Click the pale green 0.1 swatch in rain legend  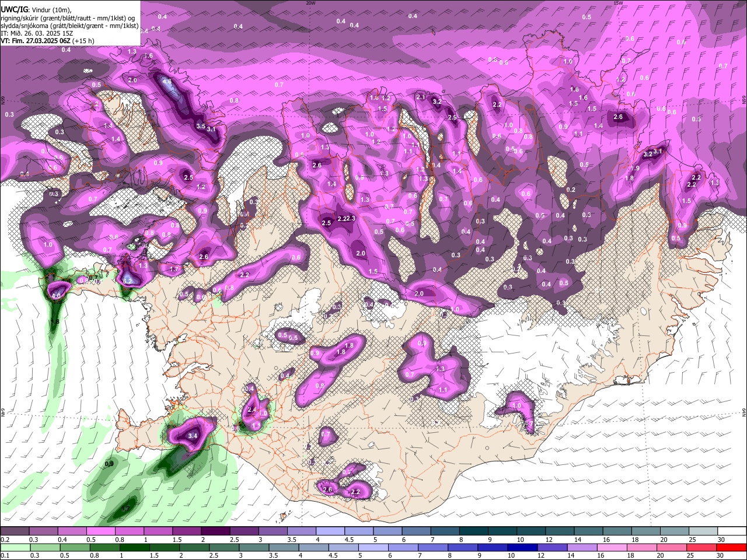coord(15,548)
